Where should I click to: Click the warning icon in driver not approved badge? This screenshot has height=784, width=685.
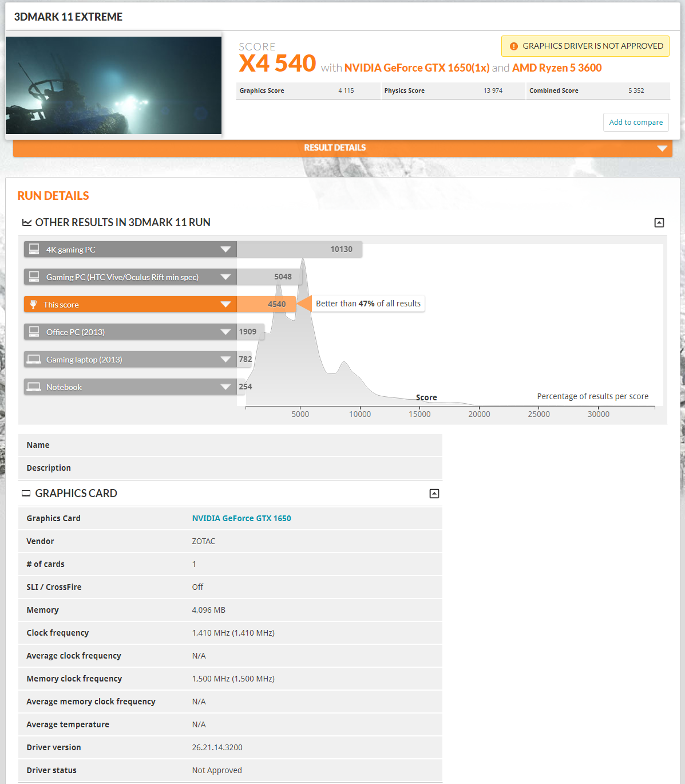(x=513, y=46)
